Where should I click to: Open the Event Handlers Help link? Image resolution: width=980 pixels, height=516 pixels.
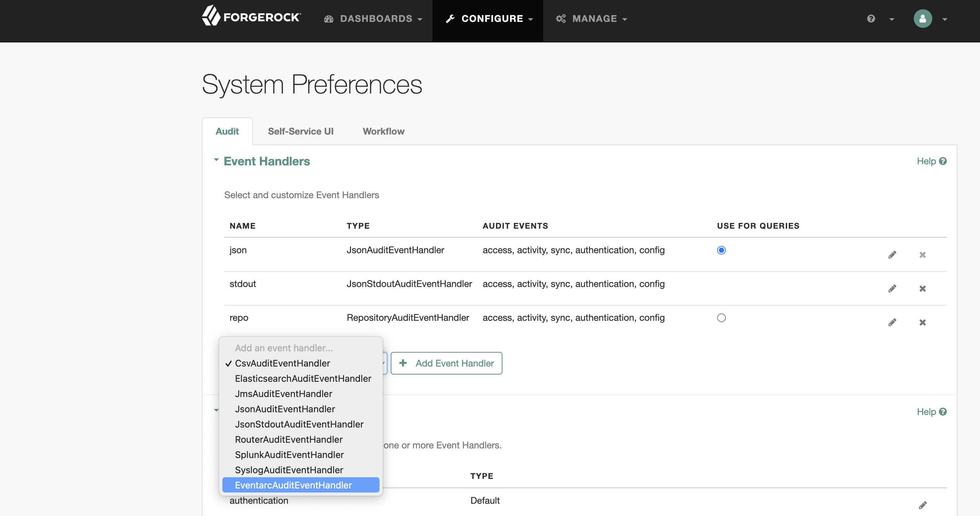pyautogui.click(x=931, y=161)
